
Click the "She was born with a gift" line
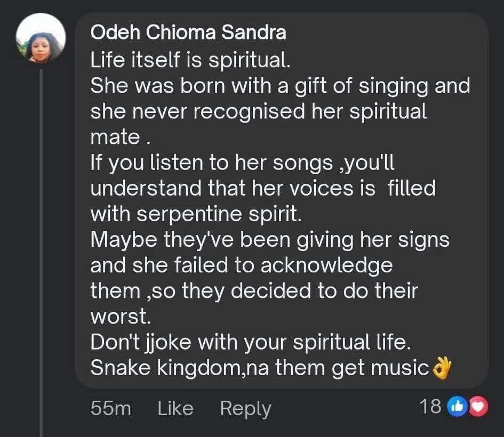tap(280, 85)
